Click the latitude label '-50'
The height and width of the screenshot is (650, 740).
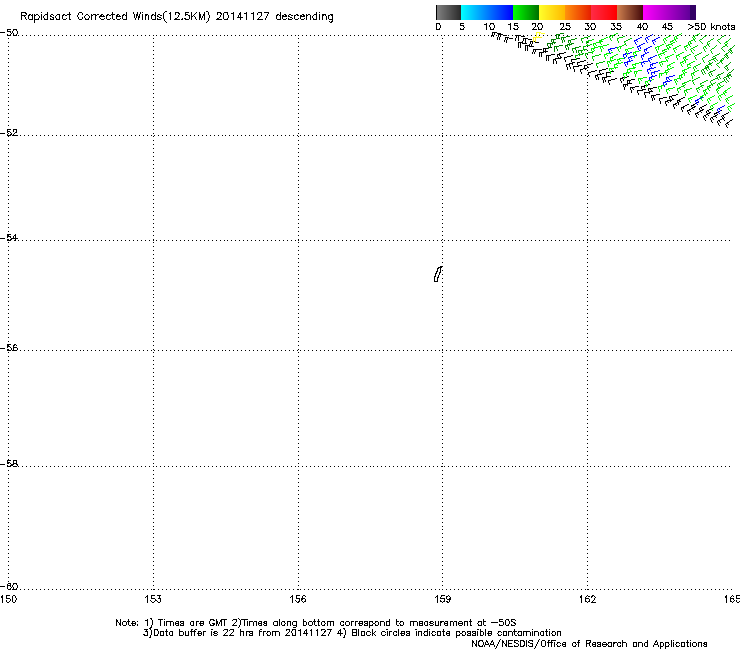[9, 33]
